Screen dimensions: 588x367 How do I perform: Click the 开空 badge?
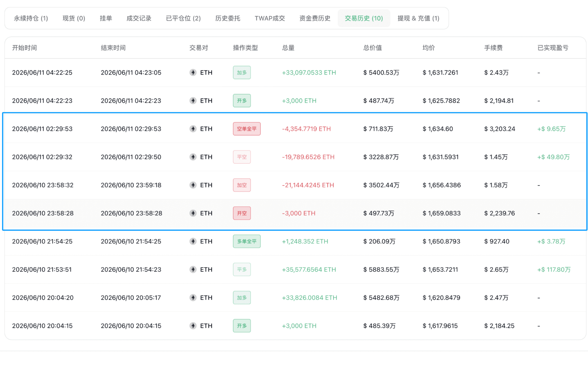(242, 213)
